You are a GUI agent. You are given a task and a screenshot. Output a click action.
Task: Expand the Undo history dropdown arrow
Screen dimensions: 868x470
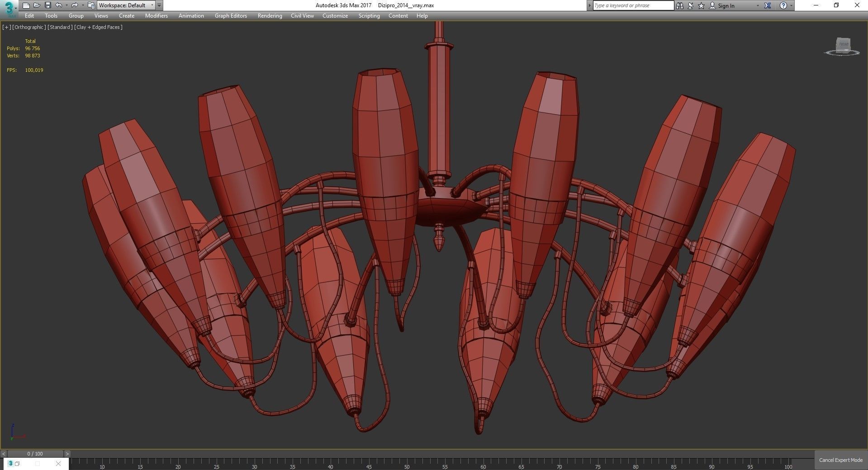click(66, 5)
